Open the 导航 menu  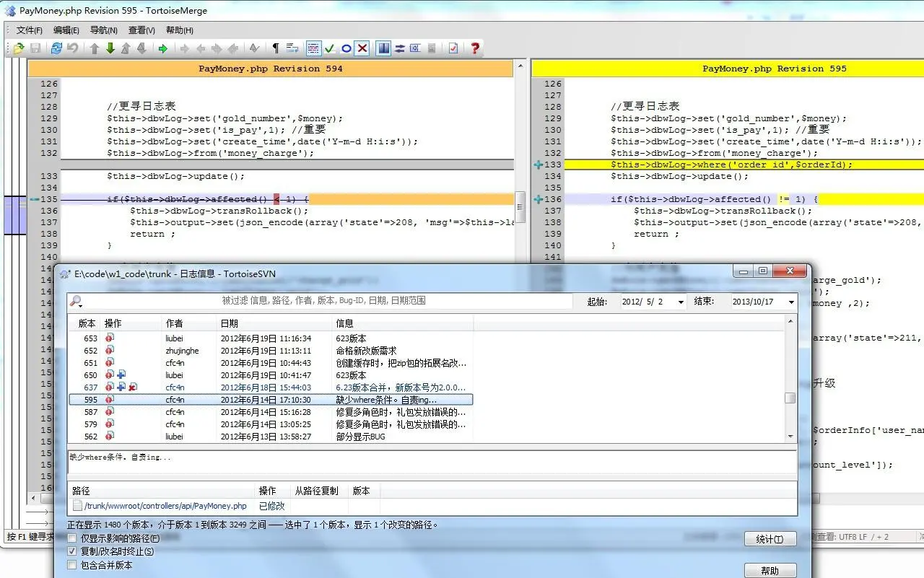[x=103, y=30]
